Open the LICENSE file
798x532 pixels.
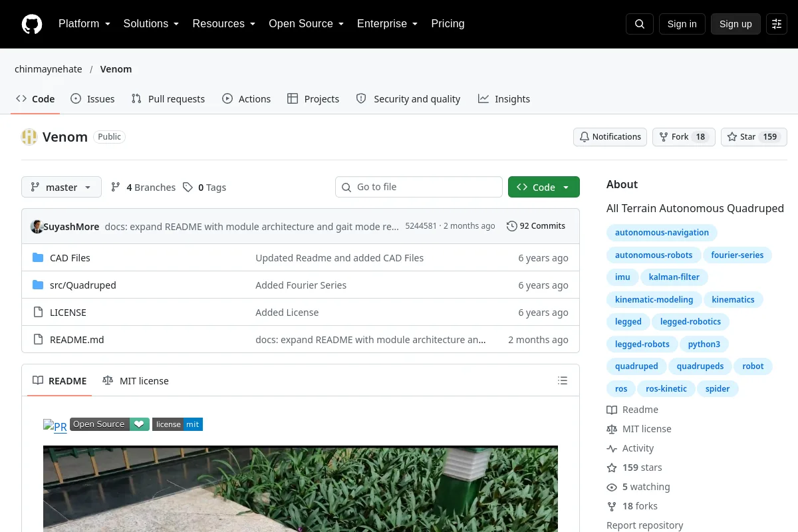point(68,313)
